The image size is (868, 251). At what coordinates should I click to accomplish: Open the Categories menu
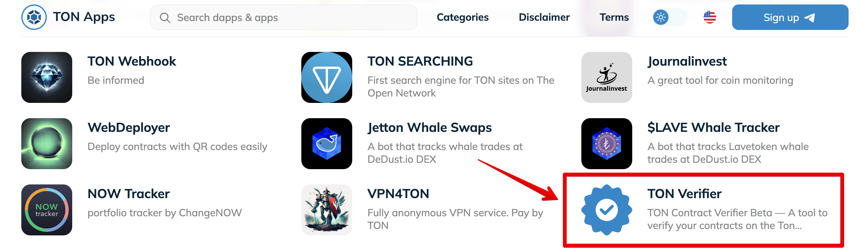point(462,17)
